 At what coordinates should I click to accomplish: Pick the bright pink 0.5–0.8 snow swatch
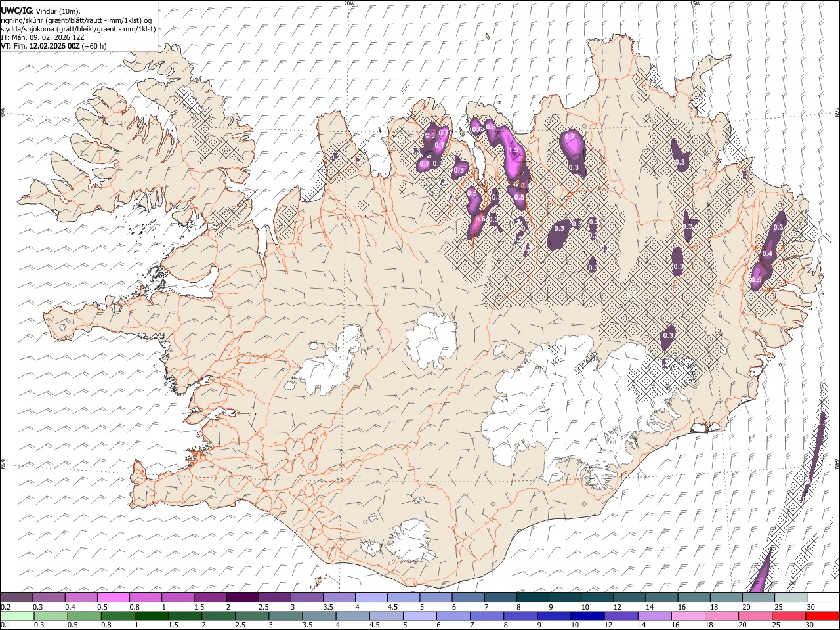113,597
